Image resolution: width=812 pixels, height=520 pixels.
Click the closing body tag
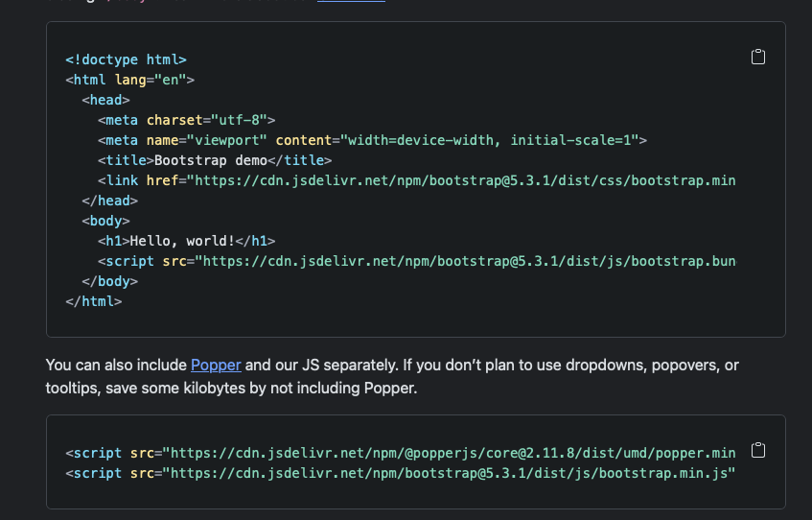click(109, 281)
